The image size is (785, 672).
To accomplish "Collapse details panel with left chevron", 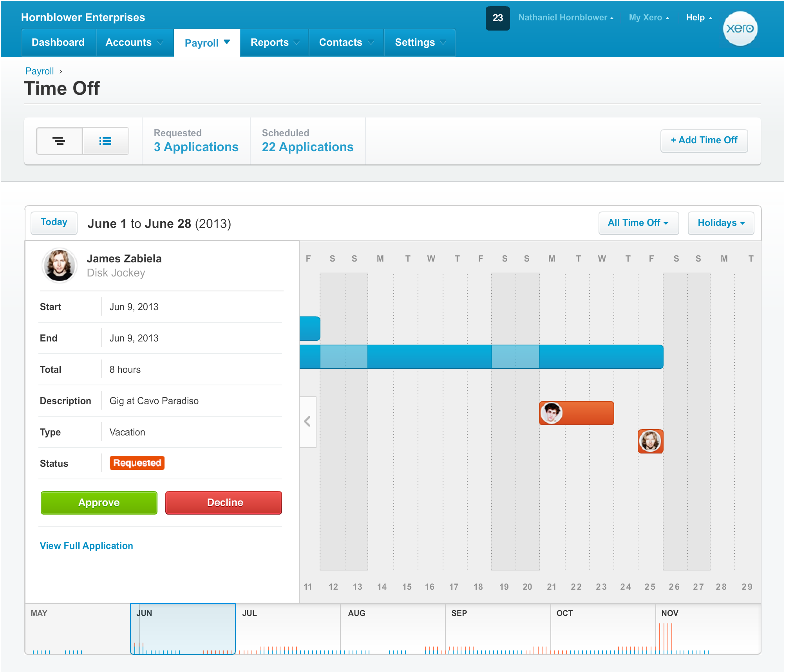I will tap(307, 421).
